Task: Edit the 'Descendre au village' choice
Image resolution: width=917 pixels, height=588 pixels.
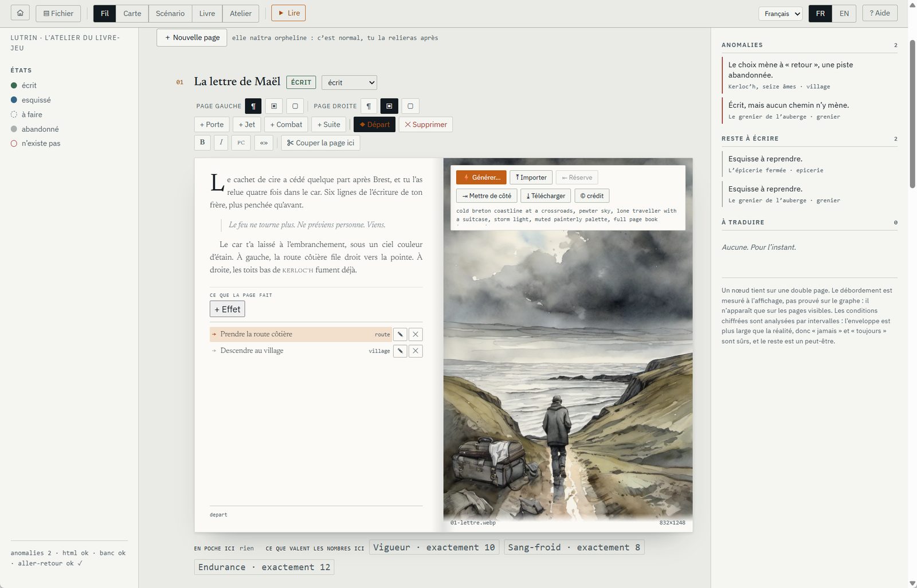Action: pyautogui.click(x=400, y=351)
